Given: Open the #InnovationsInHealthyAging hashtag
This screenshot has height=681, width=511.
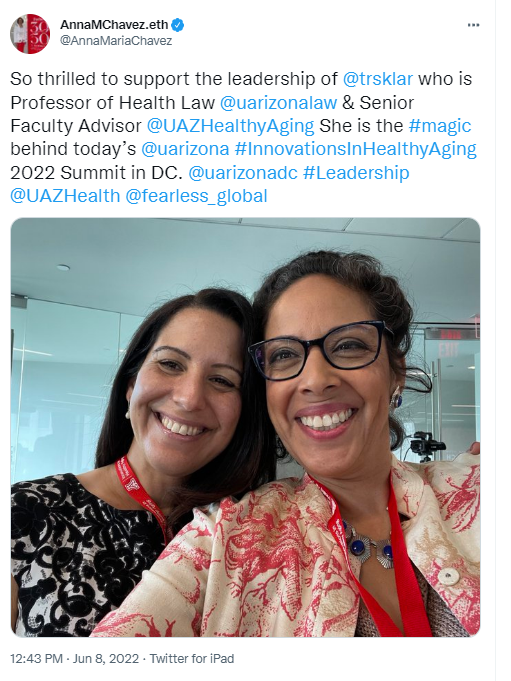Looking at the screenshot, I should 356,149.
